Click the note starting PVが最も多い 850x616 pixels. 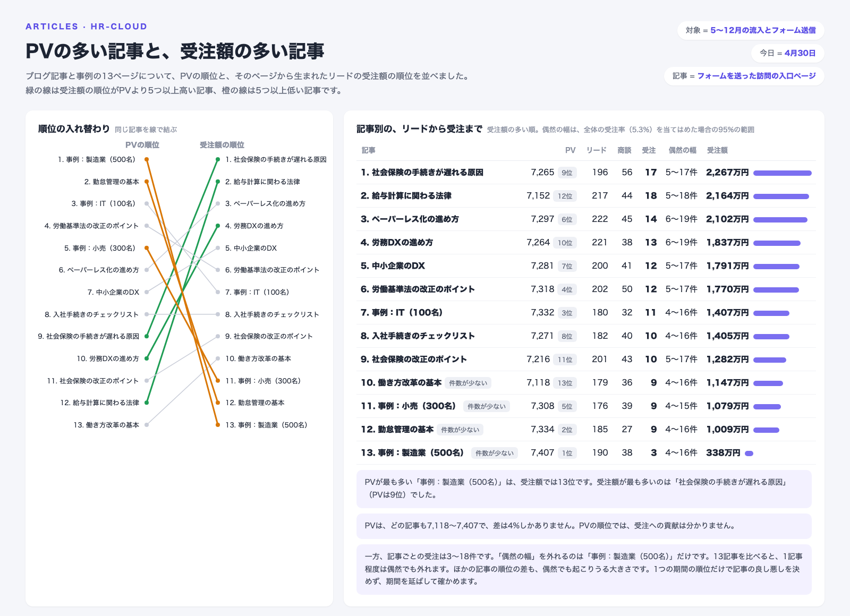pyautogui.click(x=584, y=489)
